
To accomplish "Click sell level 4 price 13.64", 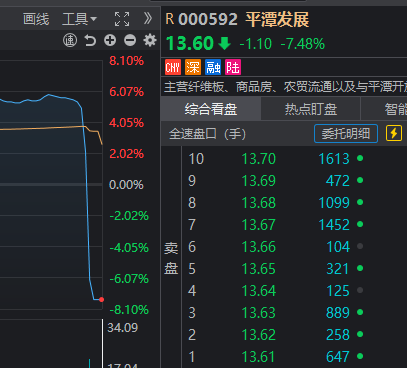I will click(259, 291).
